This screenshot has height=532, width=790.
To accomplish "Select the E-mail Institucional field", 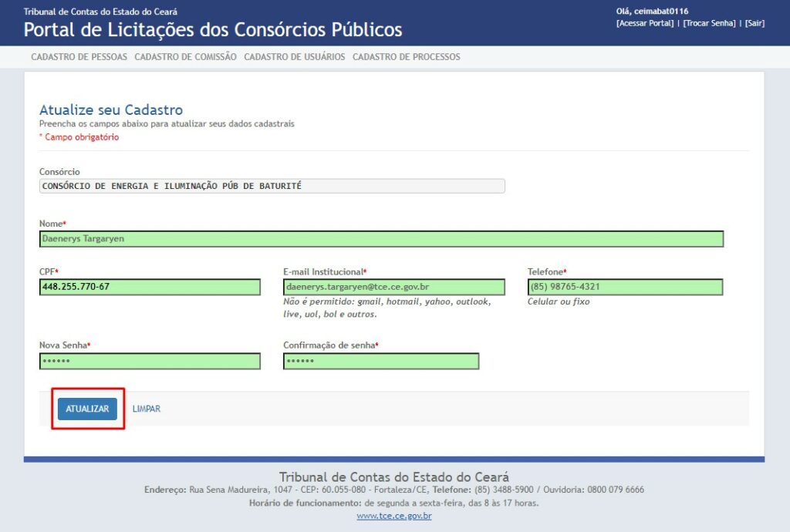I will [x=393, y=287].
